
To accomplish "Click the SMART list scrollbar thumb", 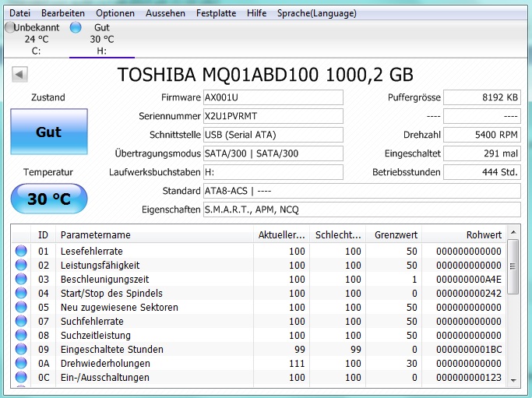I will click(513, 266).
